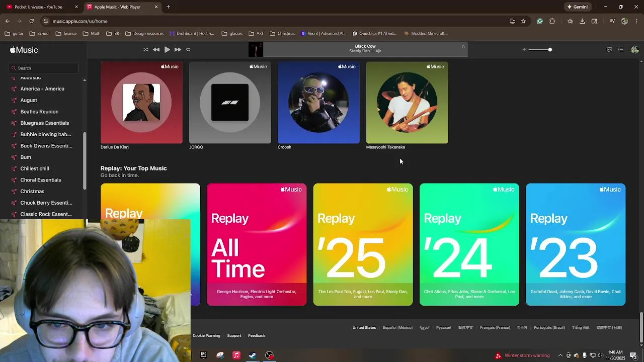Open OBS Studio taskbar icon
This screenshot has height=362, width=644.
click(x=270, y=355)
